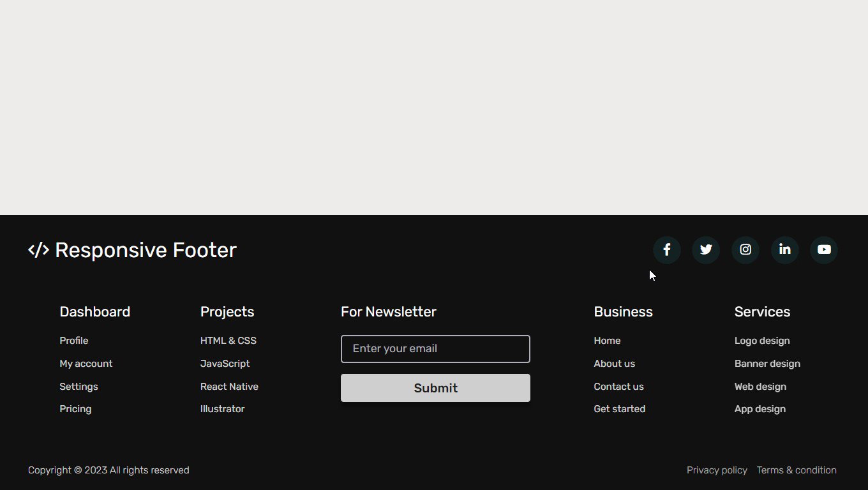Go to My account
The width and height of the screenshot is (868, 490).
pyautogui.click(x=86, y=364)
